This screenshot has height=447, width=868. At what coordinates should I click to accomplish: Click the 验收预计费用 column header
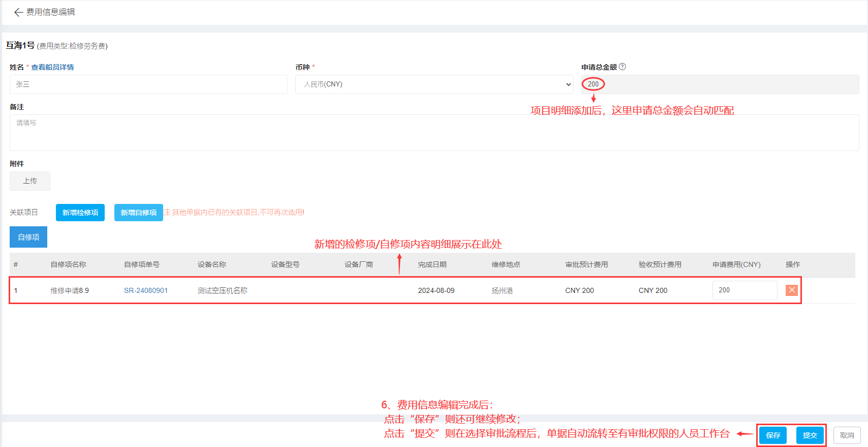pyautogui.click(x=660, y=264)
